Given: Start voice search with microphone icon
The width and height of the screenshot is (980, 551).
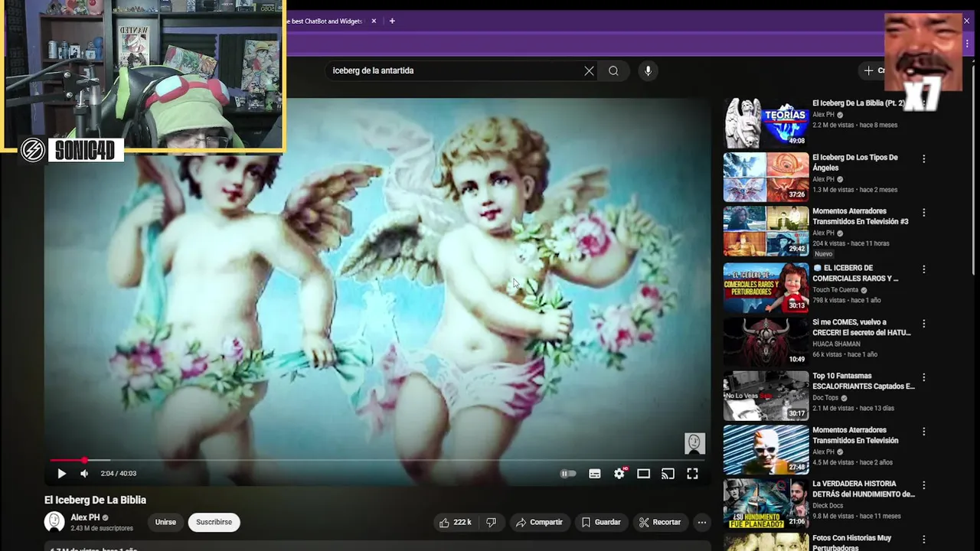Looking at the screenshot, I should pyautogui.click(x=648, y=71).
